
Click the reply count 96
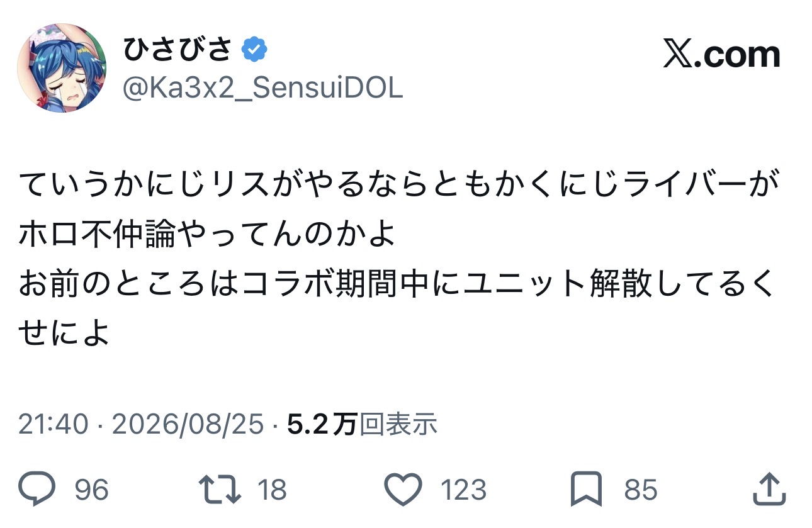92,490
